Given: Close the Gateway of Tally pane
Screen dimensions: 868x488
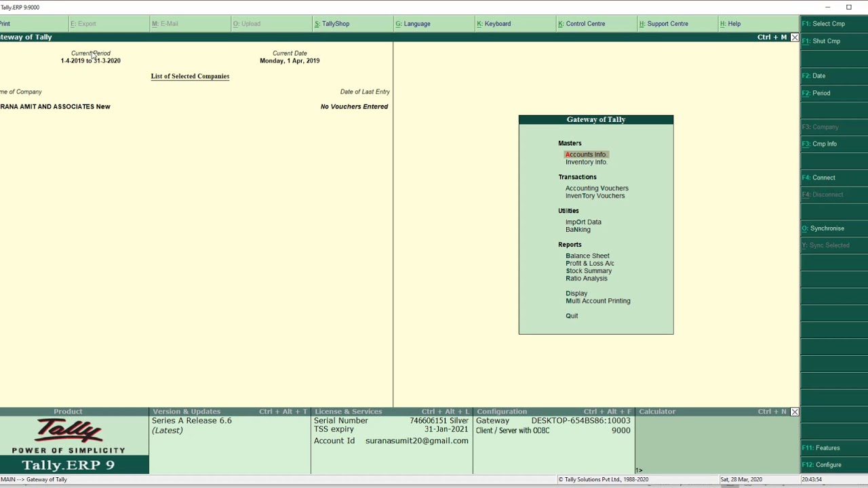Looking at the screenshot, I should point(795,37).
